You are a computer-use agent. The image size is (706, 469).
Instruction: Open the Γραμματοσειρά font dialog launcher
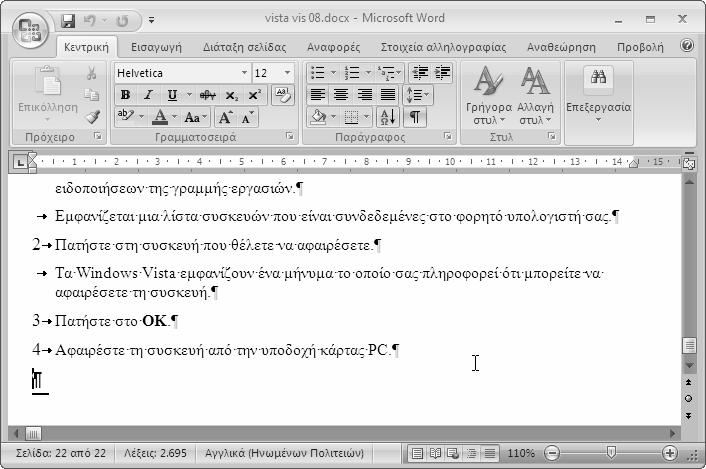point(290,136)
